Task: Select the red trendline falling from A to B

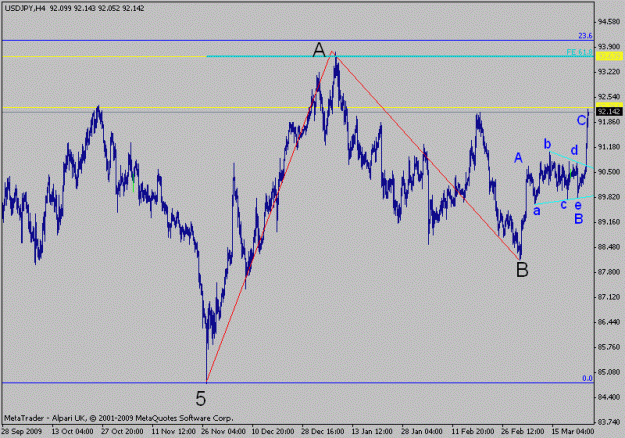Action: pyautogui.click(x=426, y=155)
